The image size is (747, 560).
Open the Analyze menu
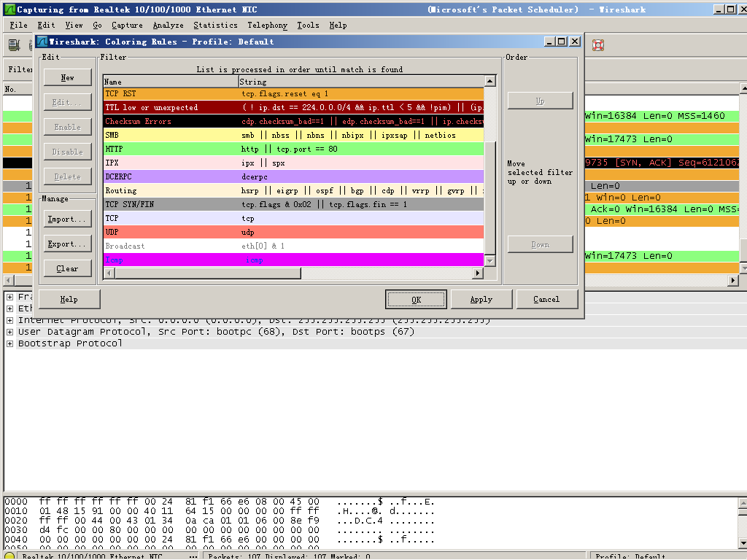(x=169, y=26)
